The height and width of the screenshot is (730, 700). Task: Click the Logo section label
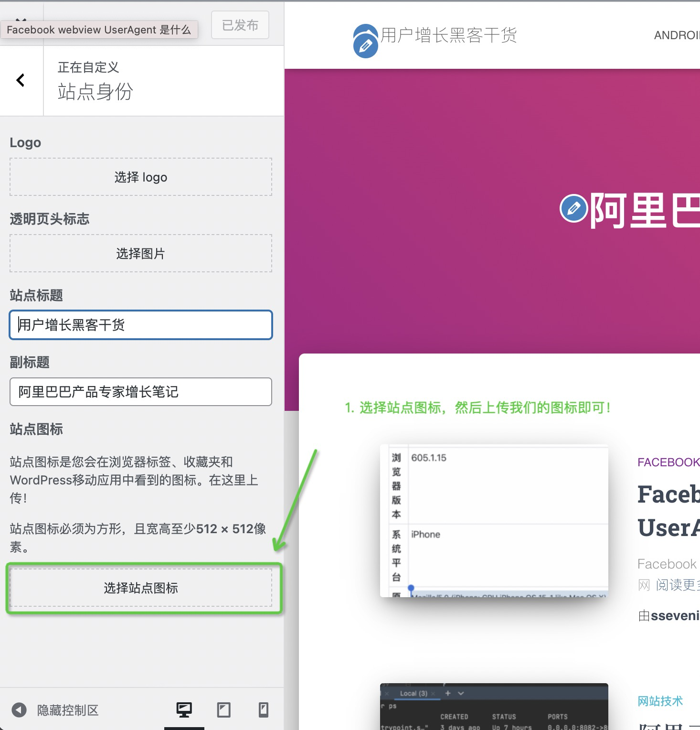(25, 142)
